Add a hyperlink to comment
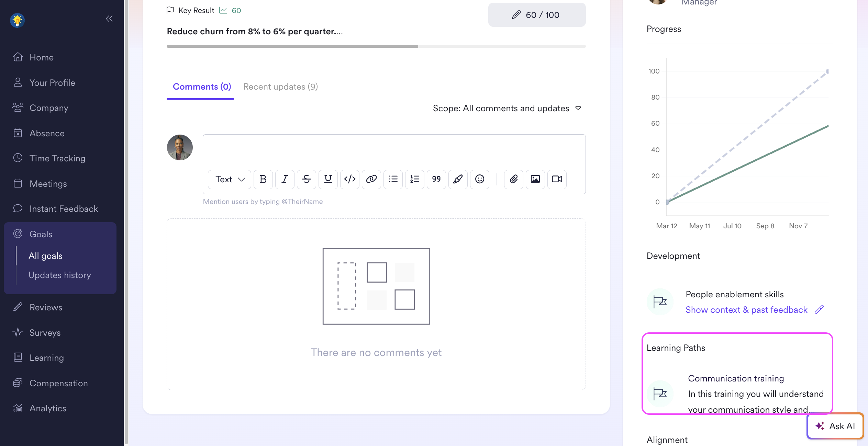The height and width of the screenshot is (446, 868). point(371,179)
